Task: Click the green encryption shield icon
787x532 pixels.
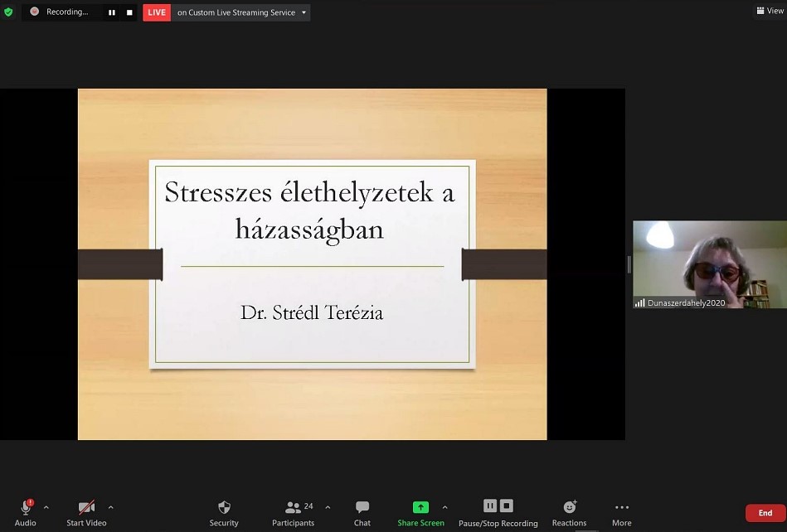Action: [8, 12]
